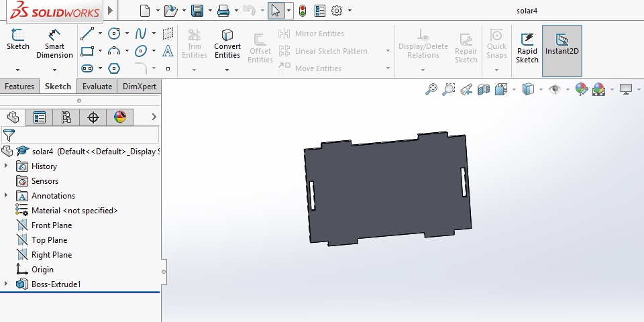Image resolution: width=644 pixels, height=322 pixels.
Task: Click the Previous View icon
Action: pos(466,89)
